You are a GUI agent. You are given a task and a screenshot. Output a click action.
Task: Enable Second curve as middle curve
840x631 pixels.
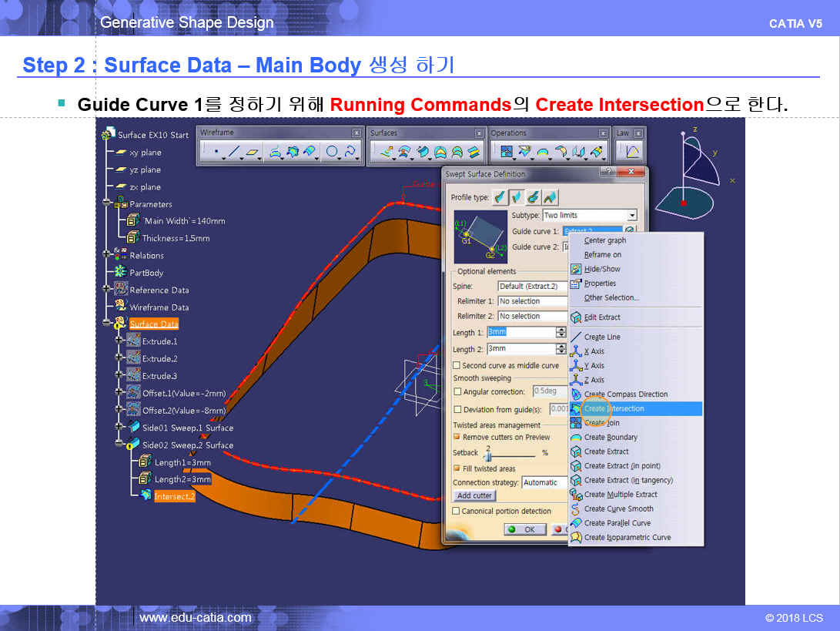[457, 365]
